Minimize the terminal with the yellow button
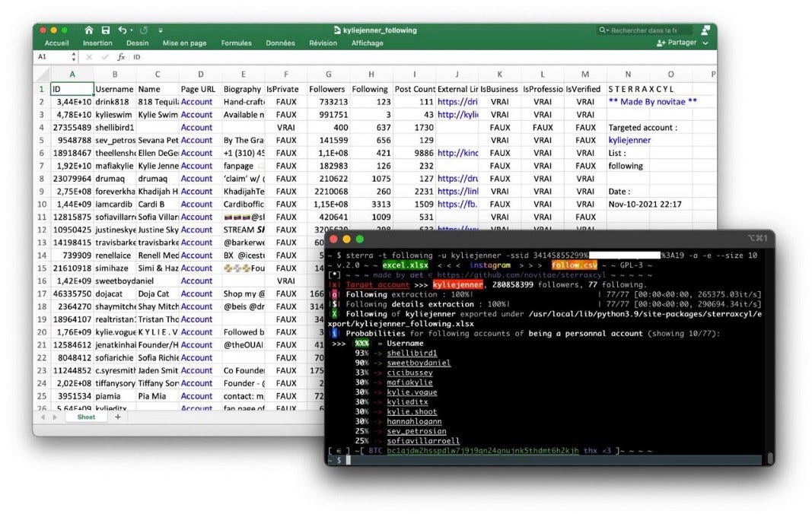Image resolution: width=812 pixels, height=514 pixels. click(x=346, y=239)
